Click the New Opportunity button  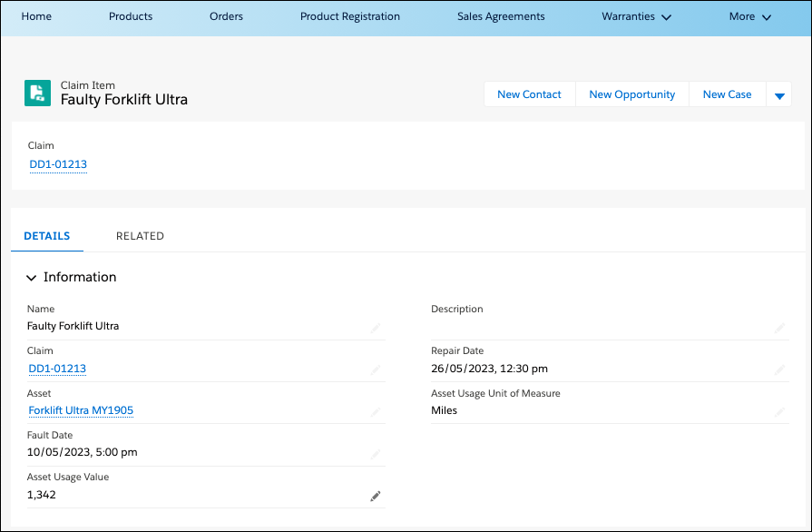pos(631,94)
